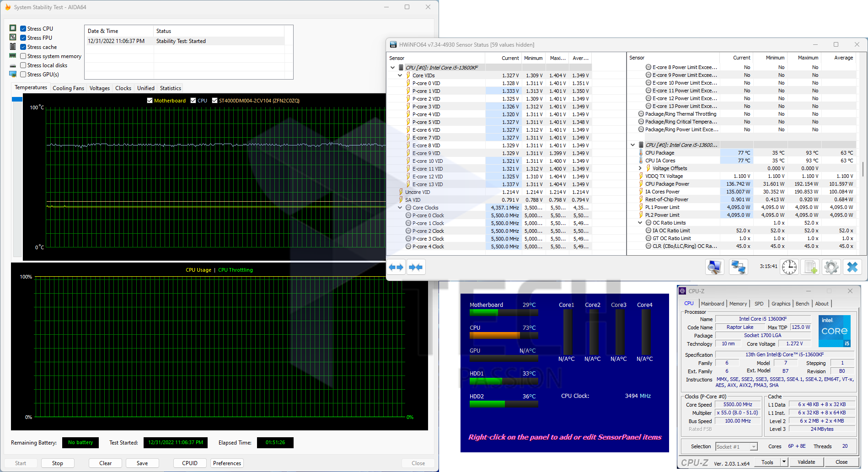Open the Memory tab in CPU-Z
This screenshot has width=868, height=472.
coord(738,304)
